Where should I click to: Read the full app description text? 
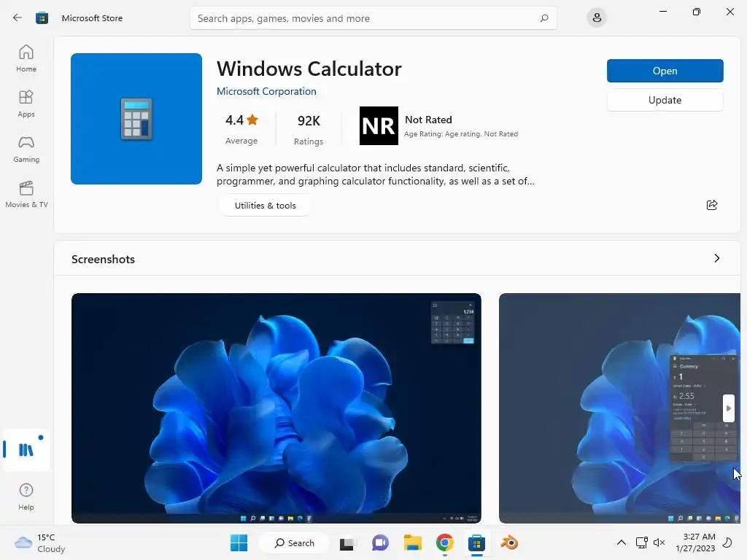pos(376,175)
